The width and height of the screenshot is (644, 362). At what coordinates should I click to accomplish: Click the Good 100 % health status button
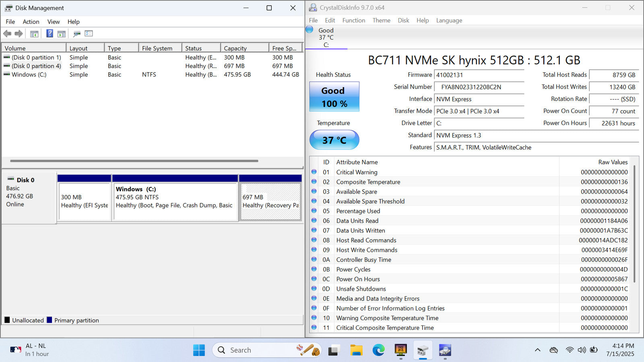point(334,97)
